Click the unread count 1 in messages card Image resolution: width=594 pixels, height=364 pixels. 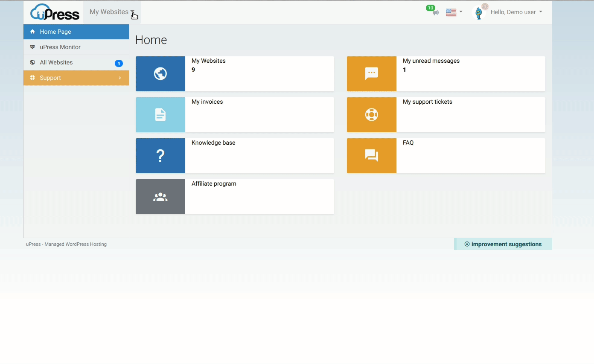[405, 70]
